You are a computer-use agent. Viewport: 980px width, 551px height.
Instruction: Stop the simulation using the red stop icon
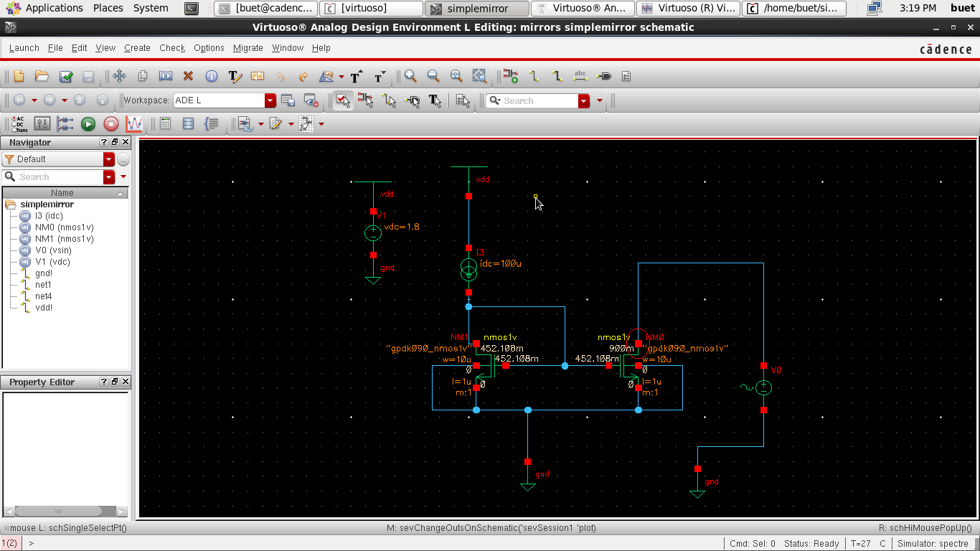(x=111, y=123)
